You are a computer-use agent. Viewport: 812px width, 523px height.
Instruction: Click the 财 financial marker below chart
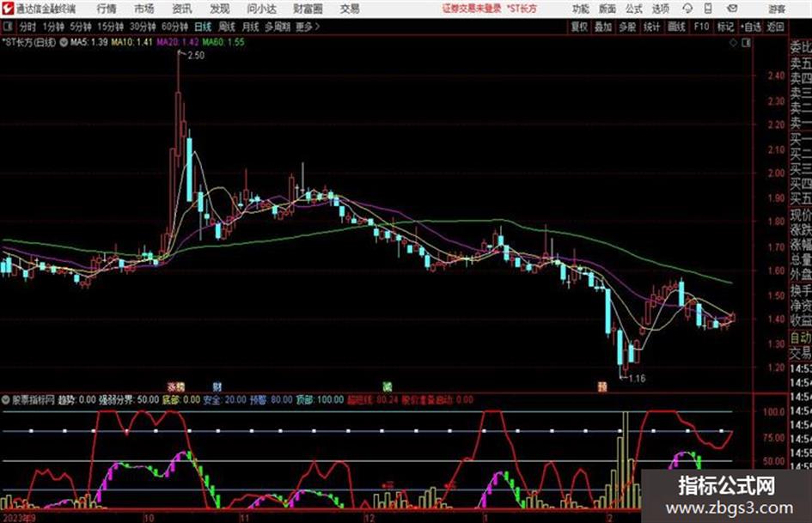coord(217,386)
